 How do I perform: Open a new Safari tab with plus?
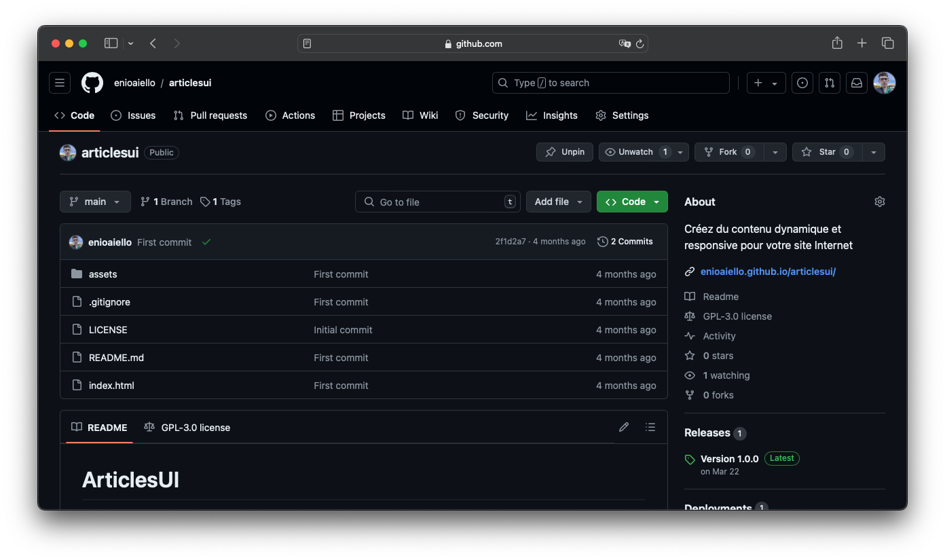tap(862, 43)
